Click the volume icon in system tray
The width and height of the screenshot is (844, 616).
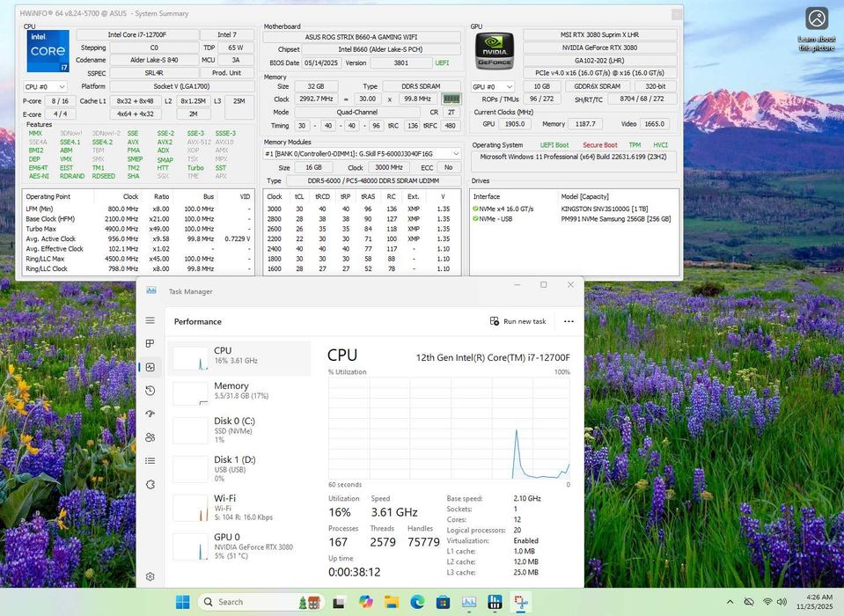782,601
